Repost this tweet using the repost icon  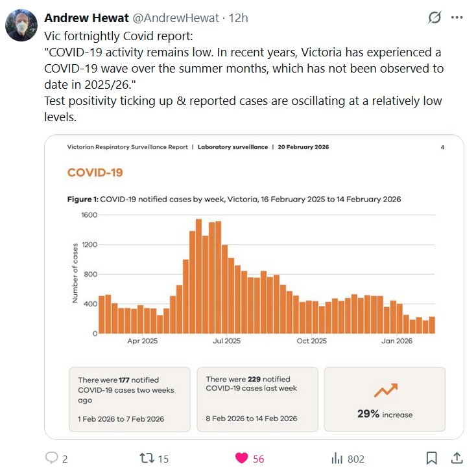pos(148,458)
